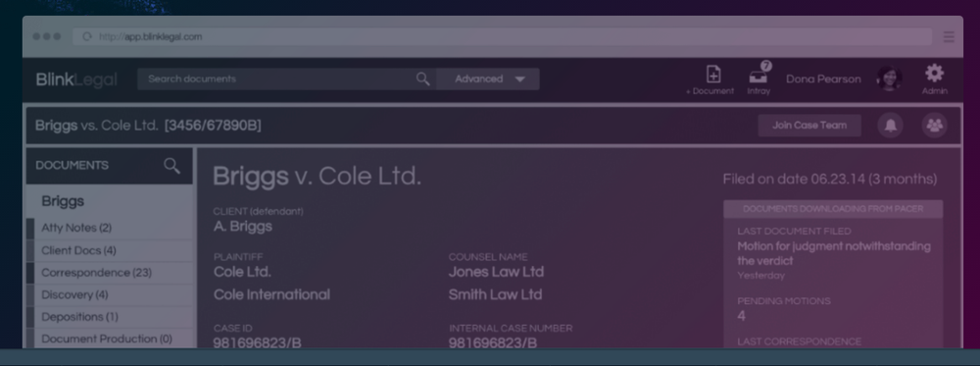Click the A. Briggs client name
This screenshot has width=980, height=366.
[x=242, y=227]
